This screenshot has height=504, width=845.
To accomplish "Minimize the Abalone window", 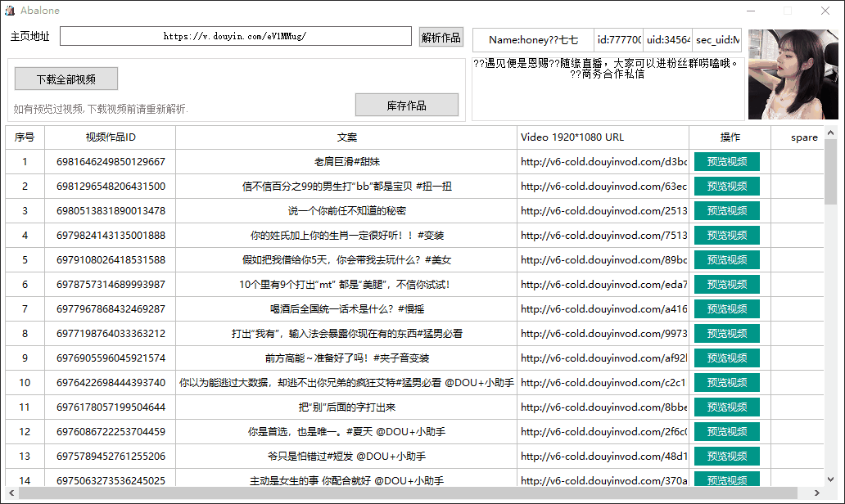I will 751,11.
